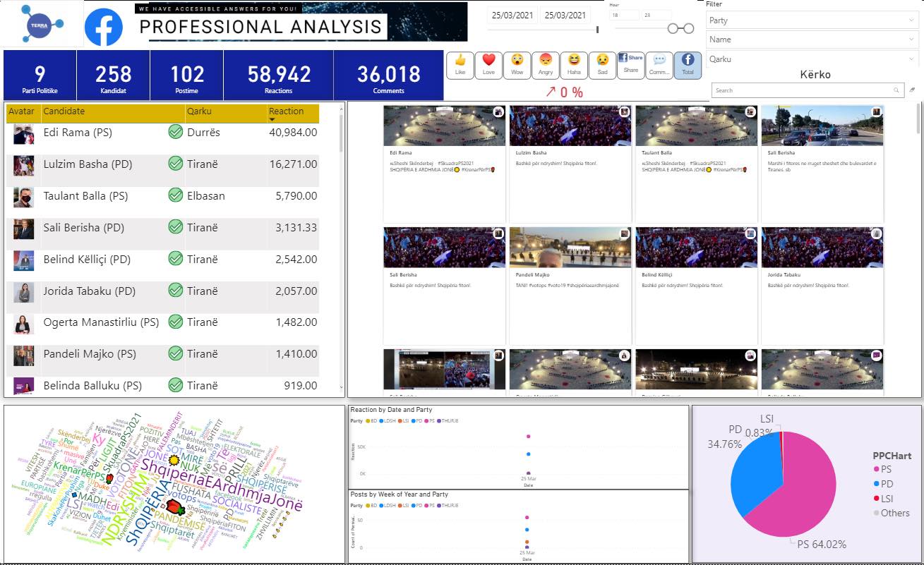
Task: Select the Like reaction button
Action: point(460,65)
